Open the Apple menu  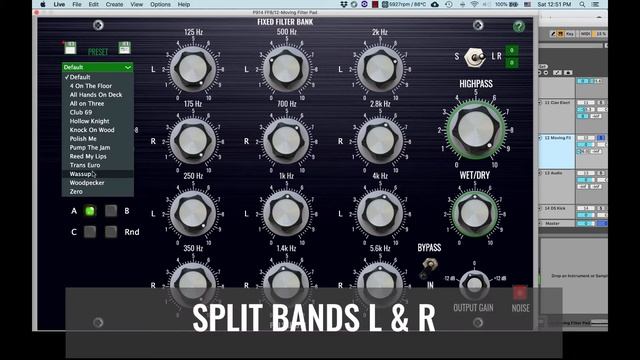[x=43, y=4]
